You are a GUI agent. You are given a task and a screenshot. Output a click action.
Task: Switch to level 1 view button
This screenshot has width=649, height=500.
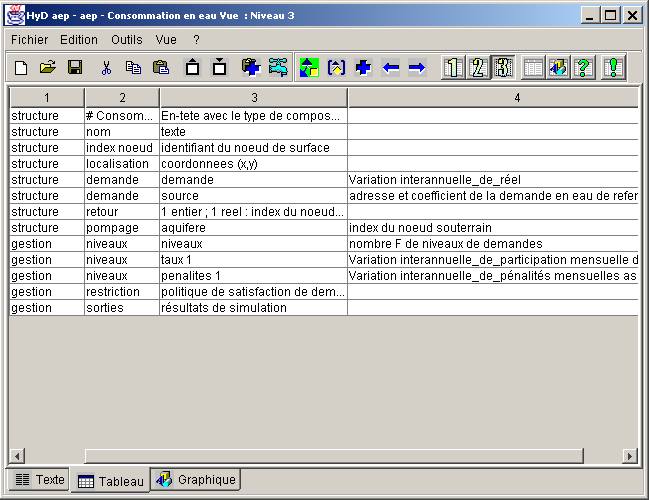pyautogui.click(x=453, y=67)
